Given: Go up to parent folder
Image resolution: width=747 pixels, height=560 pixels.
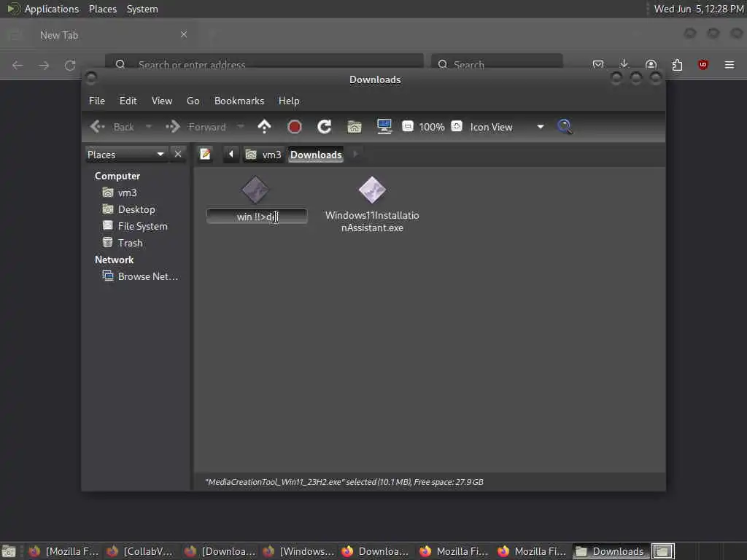Looking at the screenshot, I should [x=264, y=127].
